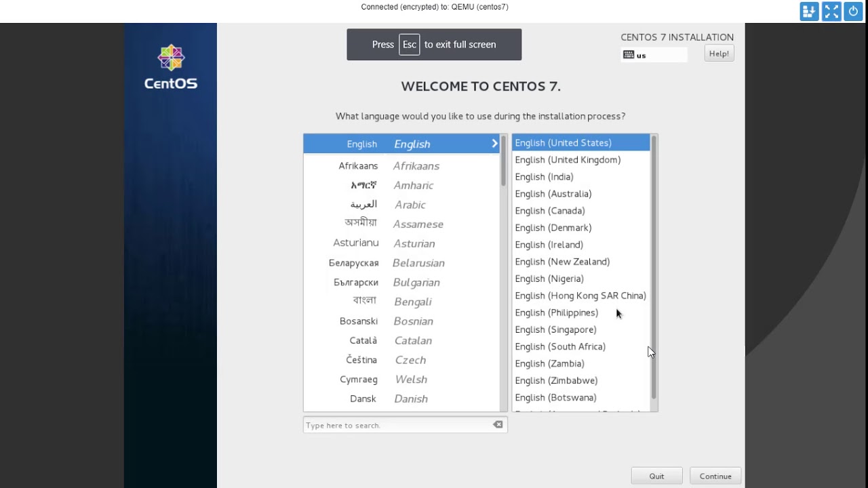Choose English (South Africa) locale

tap(581, 346)
